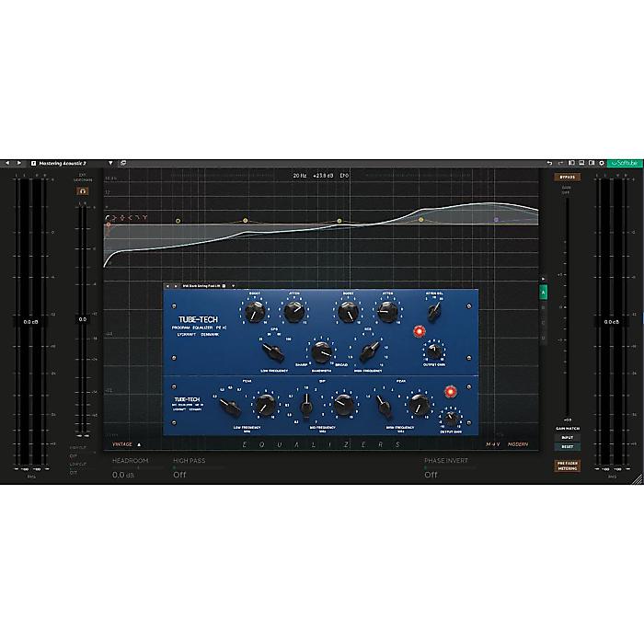The height and width of the screenshot is (644, 644).
Task: Click the PE 1C high ATTEN knob
Action: (387, 311)
